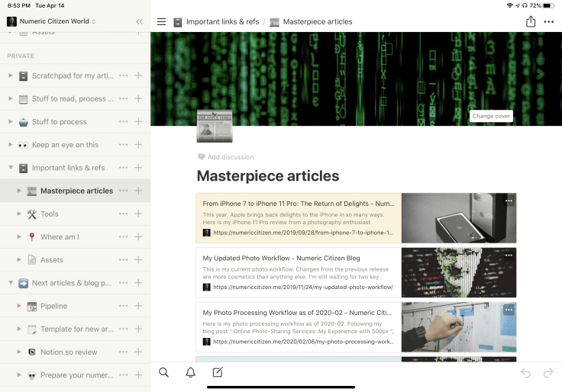Click Add discussion
The image size is (562, 392).
226,157
